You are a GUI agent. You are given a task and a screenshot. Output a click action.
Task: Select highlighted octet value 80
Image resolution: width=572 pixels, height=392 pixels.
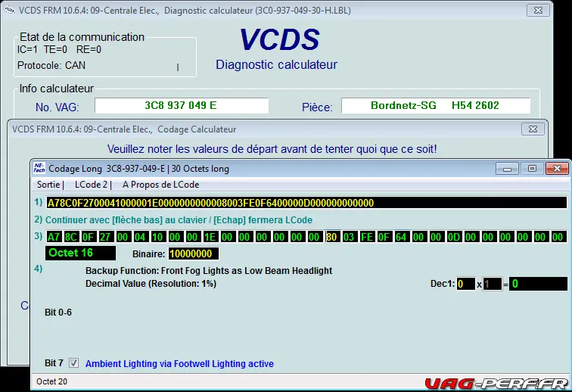331,237
